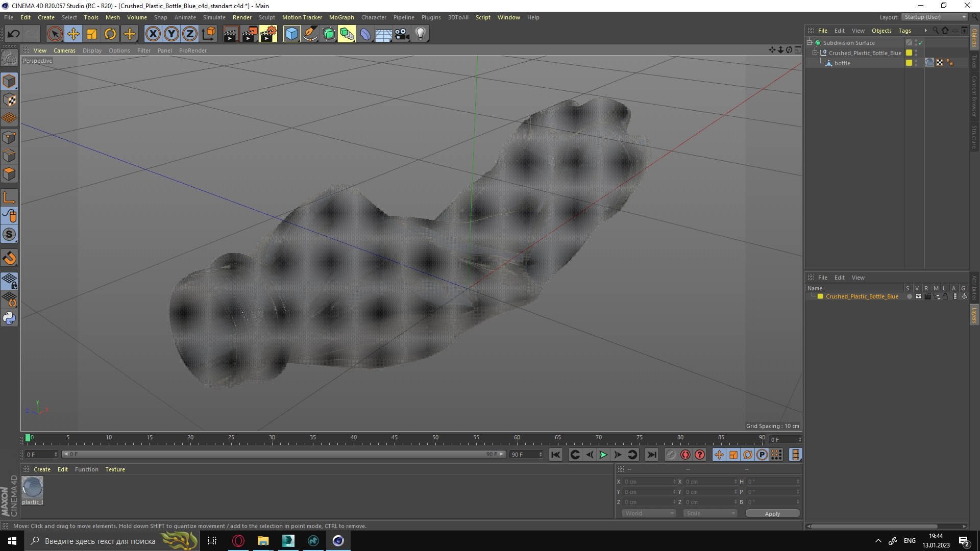Add a Light object from the toolbar
Image resolution: width=980 pixels, height=551 pixels.
pos(421,34)
